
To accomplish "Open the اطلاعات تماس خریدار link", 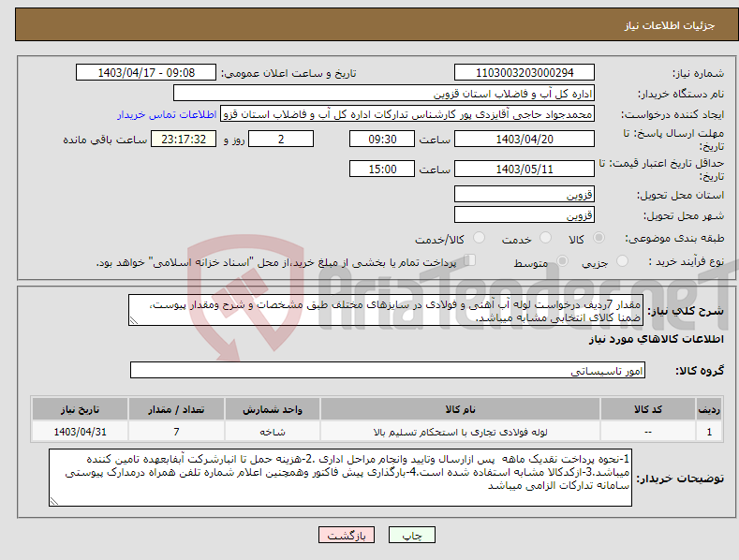I will [x=168, y=114].
